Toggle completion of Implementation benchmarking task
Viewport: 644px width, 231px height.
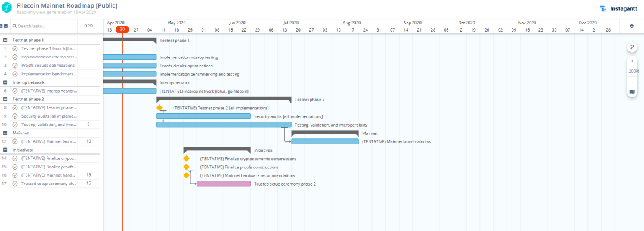[x=15, y=74]
